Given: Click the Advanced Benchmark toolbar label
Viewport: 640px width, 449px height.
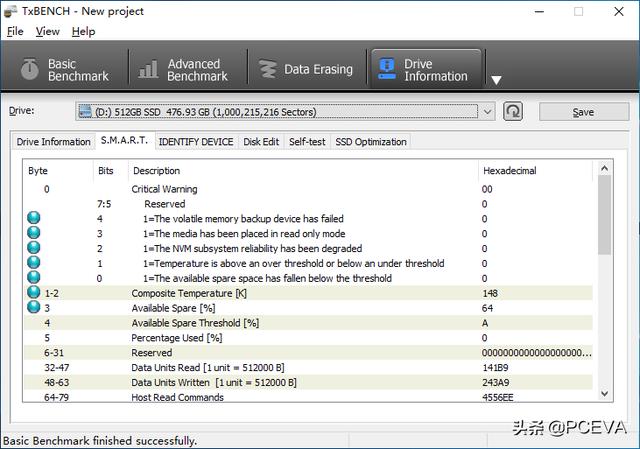Looking at the screenshot, I should tap(197, 70).
